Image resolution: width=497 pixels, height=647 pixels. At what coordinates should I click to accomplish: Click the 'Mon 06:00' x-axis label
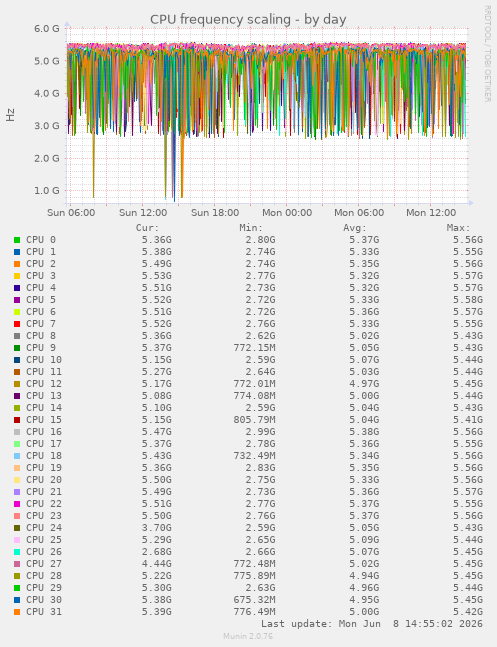click(x=359, y=213)
